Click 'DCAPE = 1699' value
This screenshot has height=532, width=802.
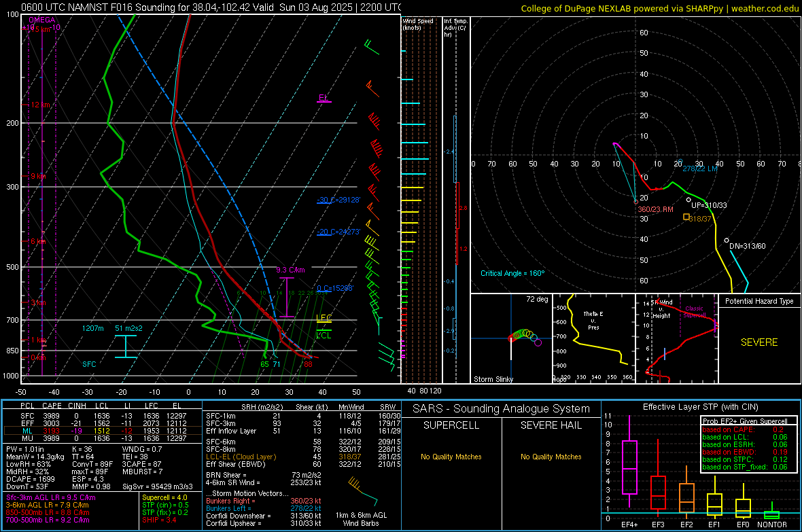(x=30, y=479)
